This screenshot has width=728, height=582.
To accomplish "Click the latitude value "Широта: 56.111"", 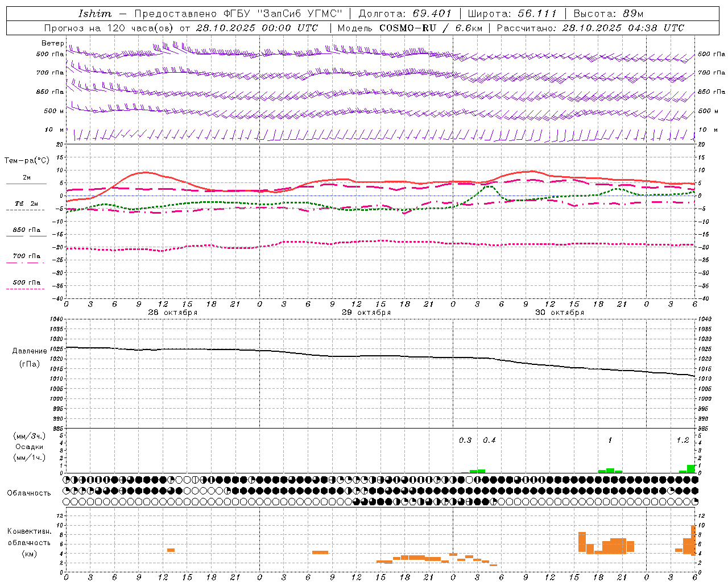I will click(512, 14).
